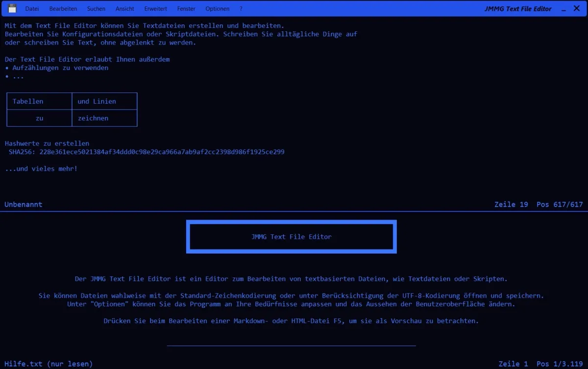The image size is (588, 369).
Task: Open the Datei menu
Action: pos(32,9)
